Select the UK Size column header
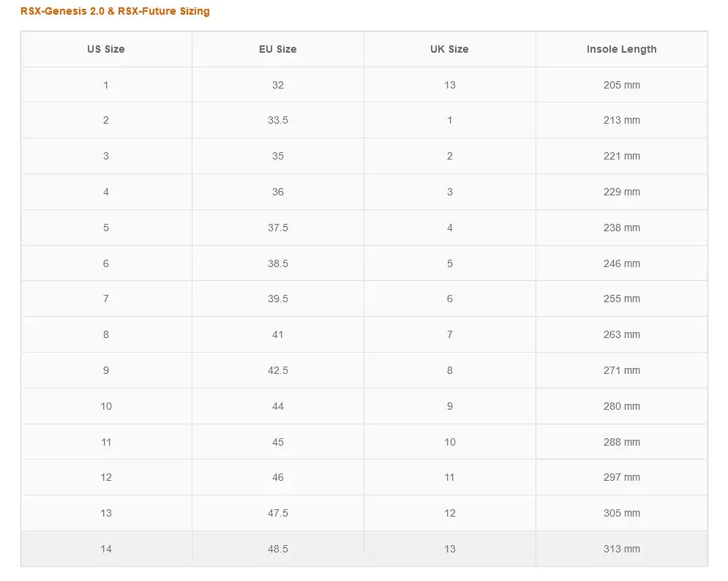Viewport: 728px width, 581px height. click(x=450, y=49)
